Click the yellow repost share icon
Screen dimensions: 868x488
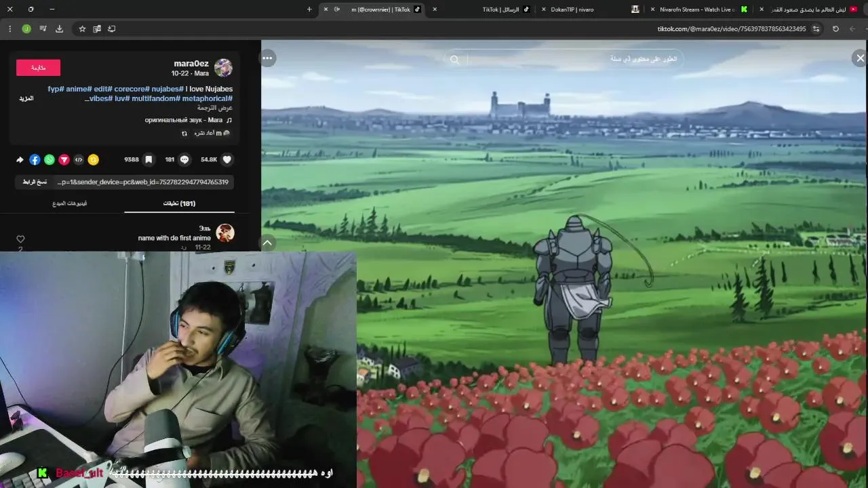(x=94, y=160)
